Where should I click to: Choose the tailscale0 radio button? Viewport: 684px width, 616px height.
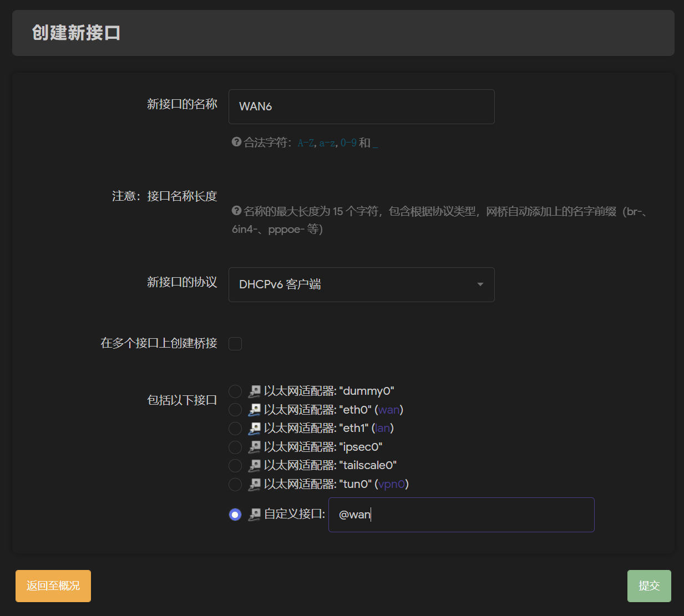point(235,466)
